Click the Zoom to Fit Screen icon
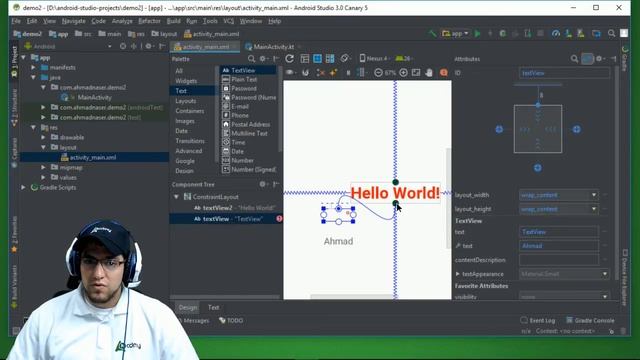Screen dimensions: 640x360 tap(416, 73)
